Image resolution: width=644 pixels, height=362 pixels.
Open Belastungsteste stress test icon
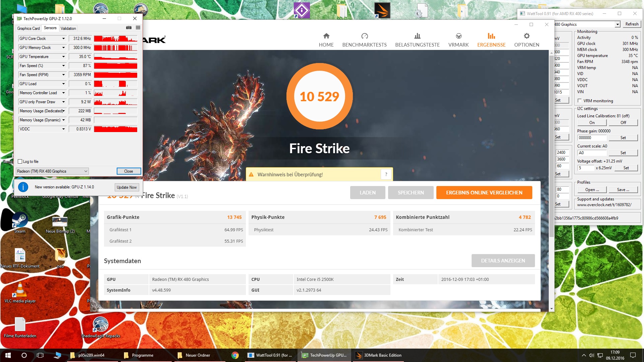[x=417, y=36]
